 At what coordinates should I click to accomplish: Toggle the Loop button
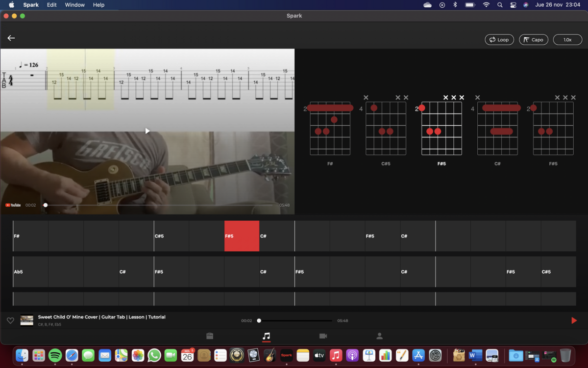pyautogui.click(x=499, y=40)
